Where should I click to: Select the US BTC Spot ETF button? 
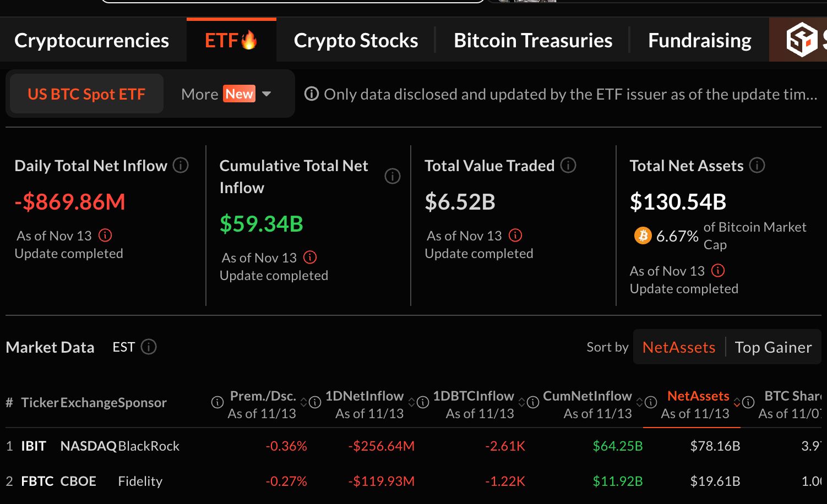click(86, 94)
